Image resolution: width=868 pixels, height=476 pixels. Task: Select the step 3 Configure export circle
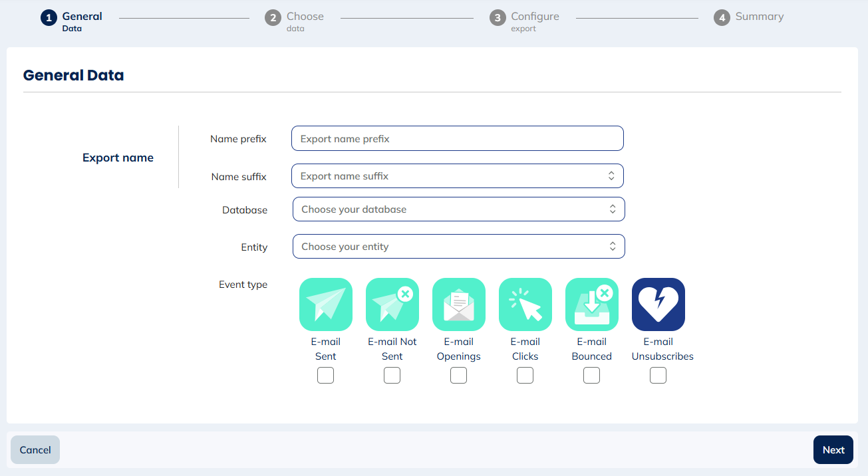[498, 18]
